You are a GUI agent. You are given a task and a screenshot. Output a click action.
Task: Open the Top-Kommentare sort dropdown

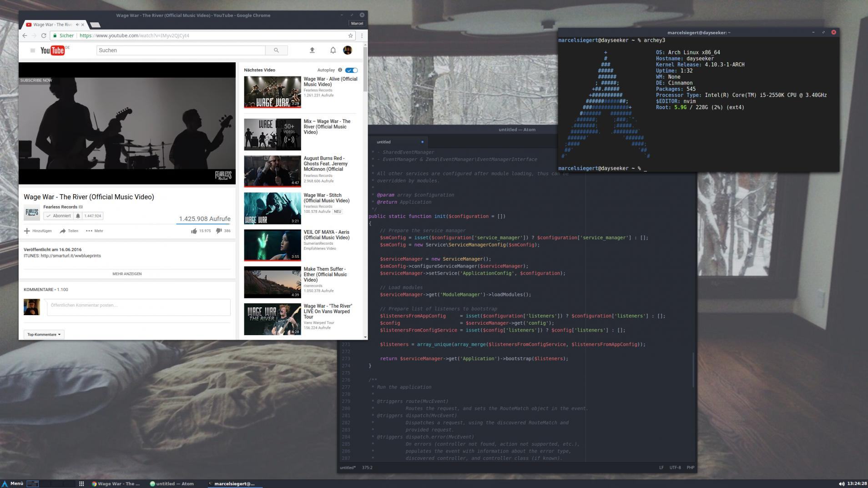tap(44, 335)
